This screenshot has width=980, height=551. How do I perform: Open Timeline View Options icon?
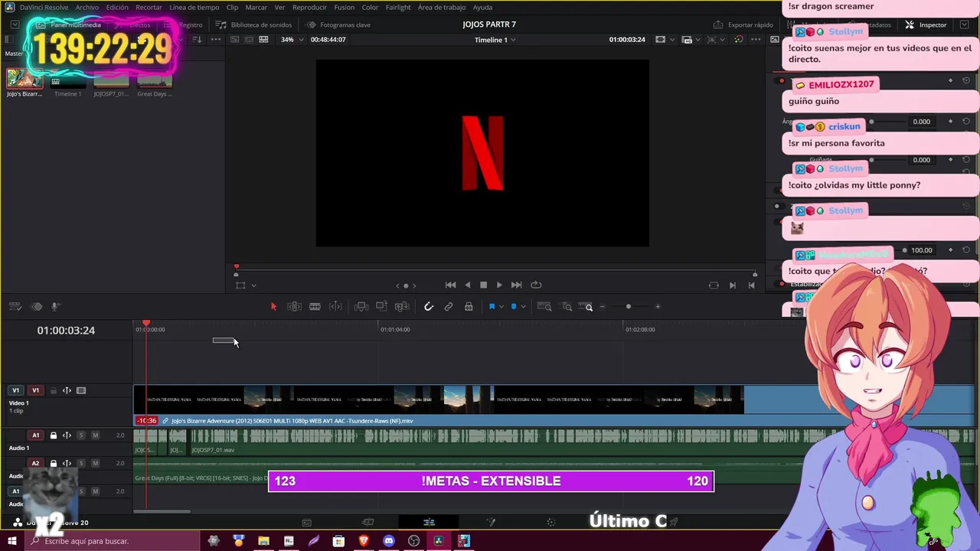point(15,307)
